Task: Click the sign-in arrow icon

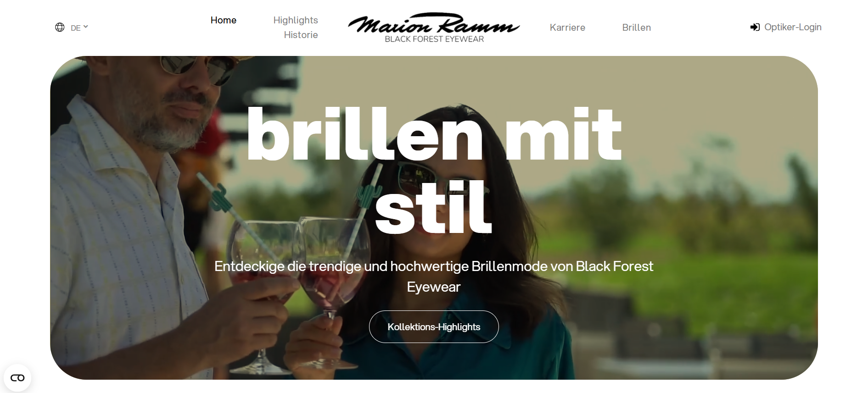Action: click(x=755, y=27)
